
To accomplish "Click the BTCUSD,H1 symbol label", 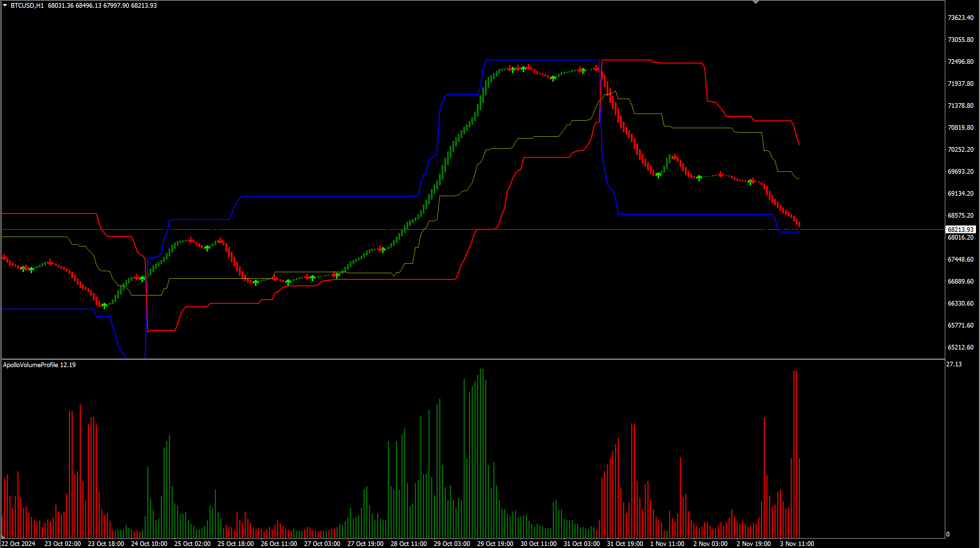I will (x=27, y=5).
